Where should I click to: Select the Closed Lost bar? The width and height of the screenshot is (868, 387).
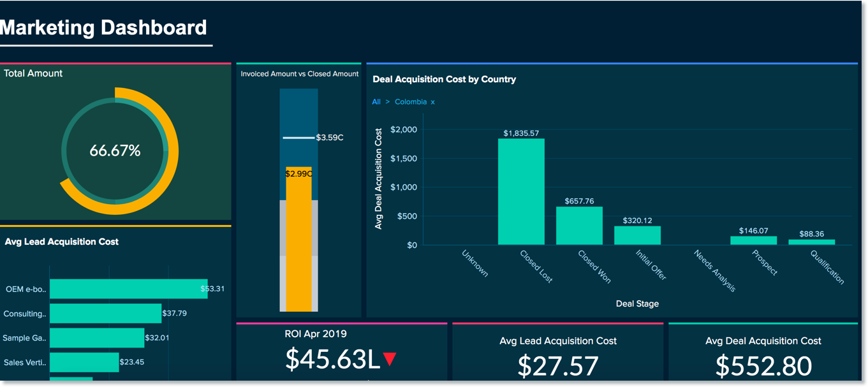[x=521, y=192]
